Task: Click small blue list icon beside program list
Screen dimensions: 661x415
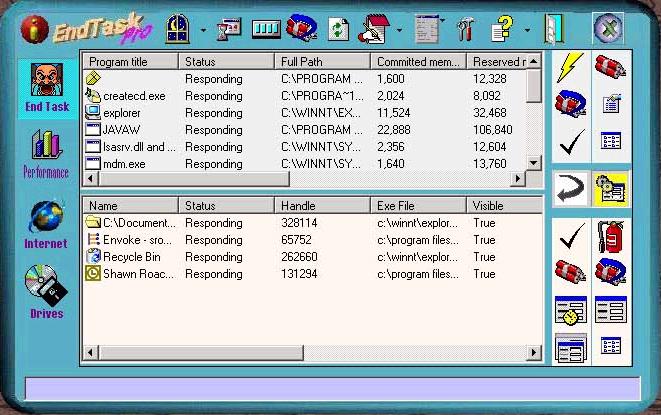Action: pos(611,141)
